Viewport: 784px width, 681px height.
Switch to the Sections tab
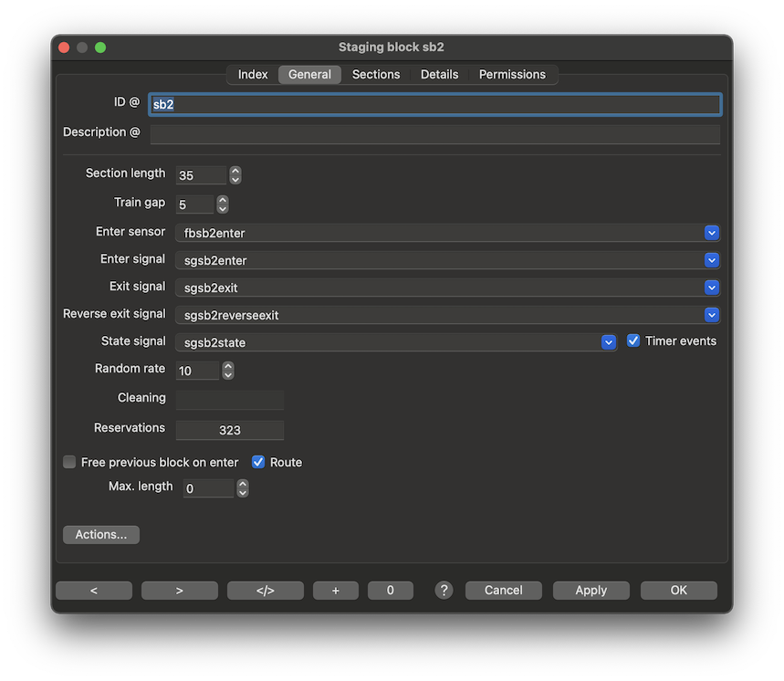376,75
